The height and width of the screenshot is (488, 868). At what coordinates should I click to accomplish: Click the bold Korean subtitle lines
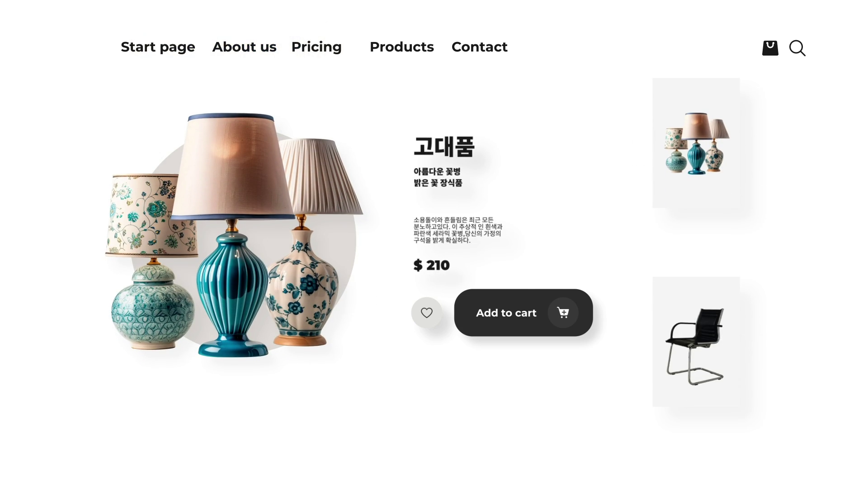click(x=438, y=177)
